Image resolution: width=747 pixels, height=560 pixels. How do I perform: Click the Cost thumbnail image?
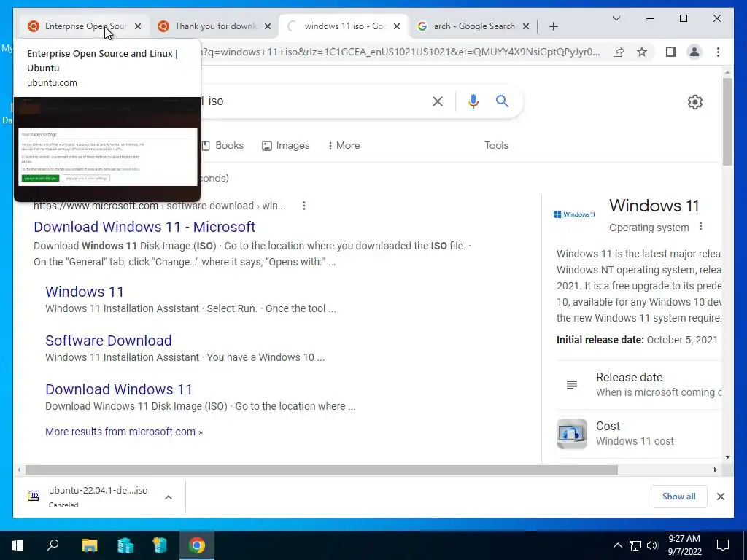point(572,433)
